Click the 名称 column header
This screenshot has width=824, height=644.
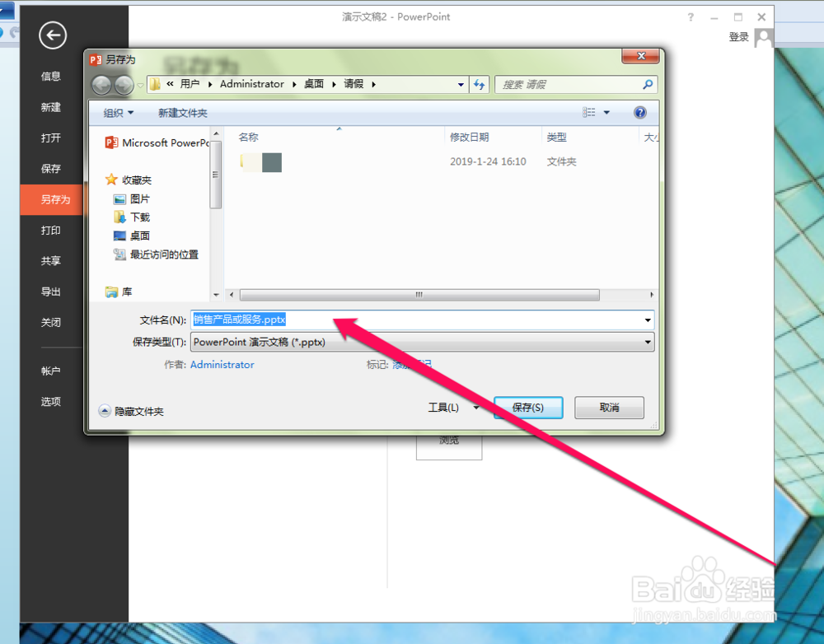click(x=248, y=137)
